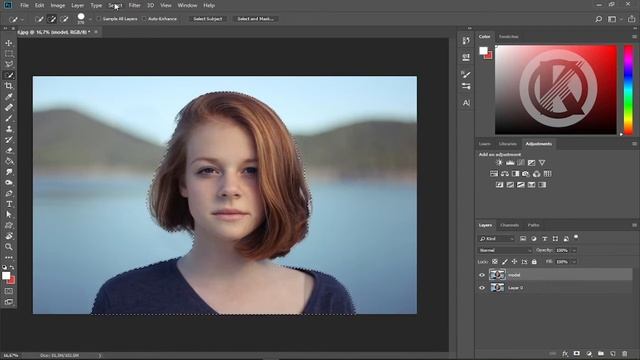This screenshot has width=640, height=360.
Task: Select the Quick Selection tool in toolbox
Action: pos(9,75)
